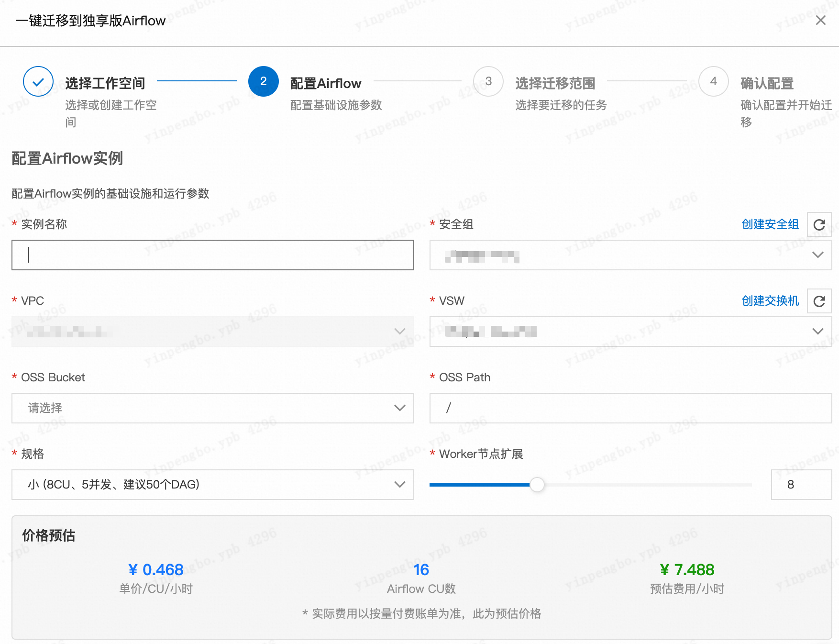Click the OSS Bucket field label
The image size is (839, 644).
pos(53,378)
